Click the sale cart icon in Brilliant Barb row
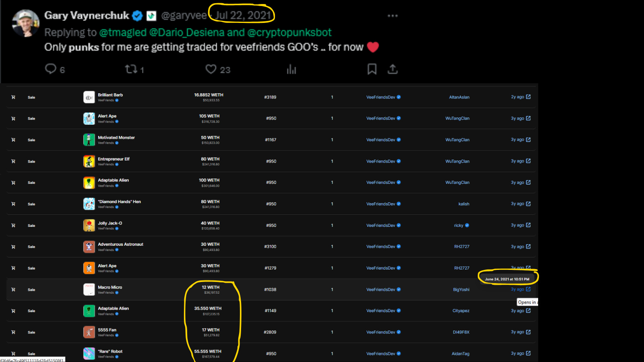The height and width of the screenshot is (362, 644). coord(13,97)
